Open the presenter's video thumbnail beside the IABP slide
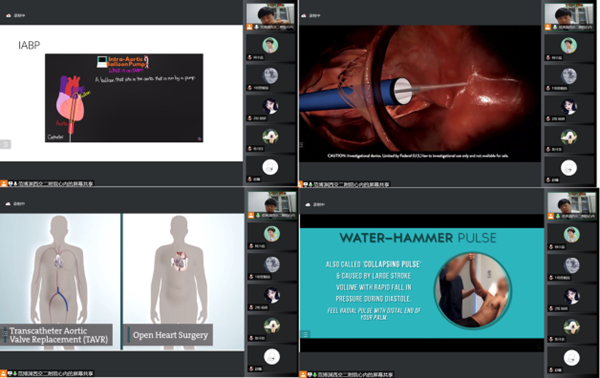The image size is (600, 378). [271, 17]
